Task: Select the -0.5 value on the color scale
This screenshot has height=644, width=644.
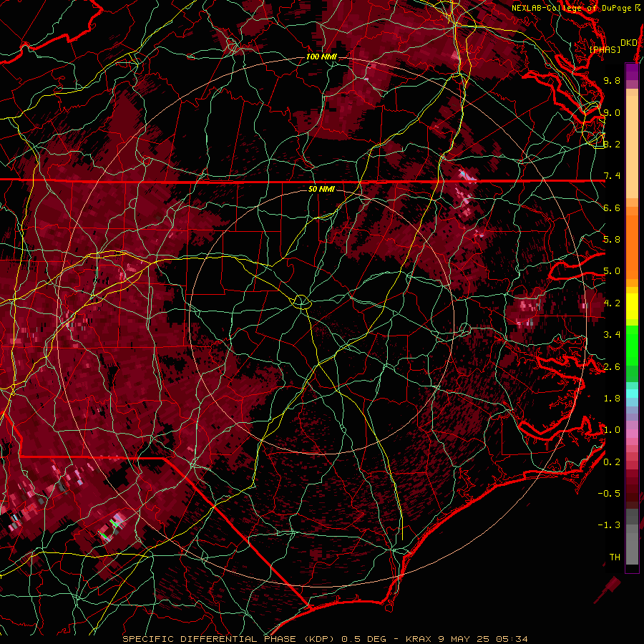Action: click(609, 494)
